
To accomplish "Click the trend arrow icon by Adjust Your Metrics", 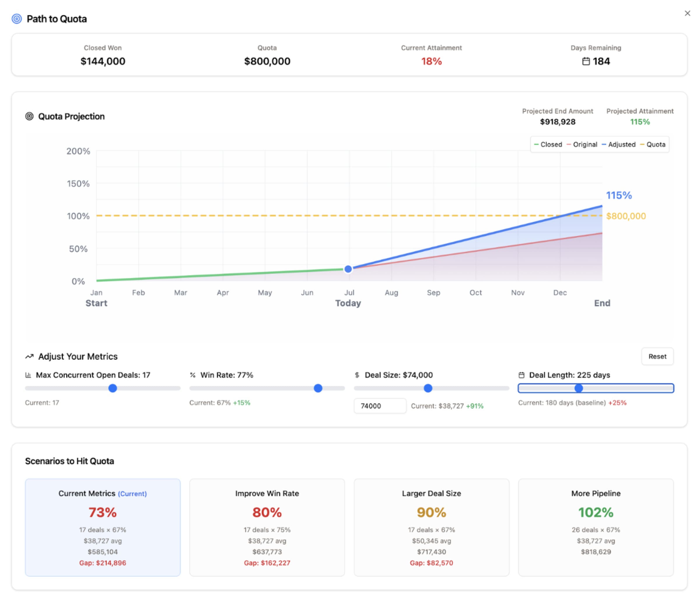I will 29,356.
